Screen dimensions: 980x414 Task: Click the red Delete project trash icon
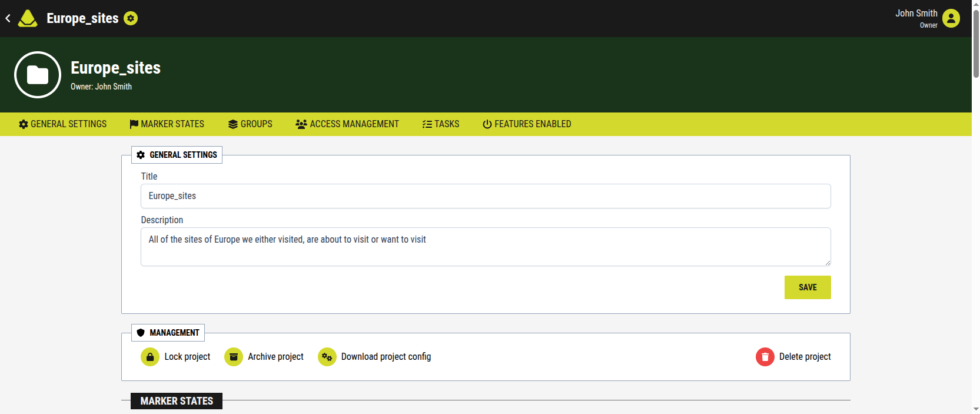pos(765,357)
